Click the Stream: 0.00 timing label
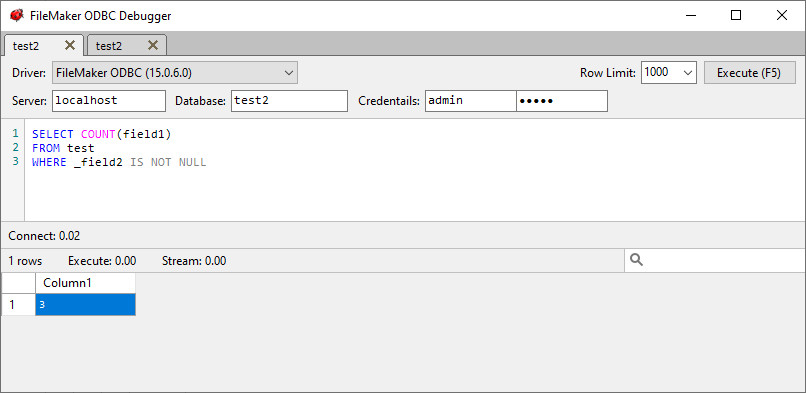Viewport: 806px width, 393px height. tap(194, 261)
